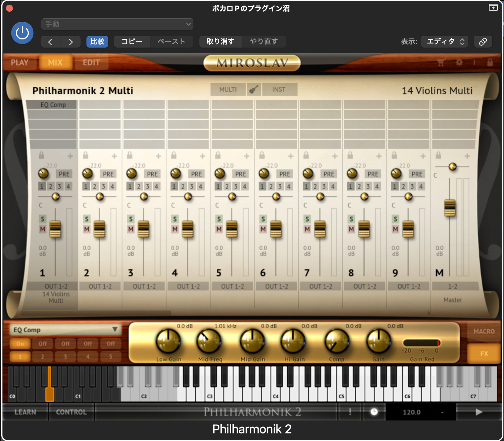Click the window expand icon in title bar
Viewport: 504px width, 441px height.
493,8
